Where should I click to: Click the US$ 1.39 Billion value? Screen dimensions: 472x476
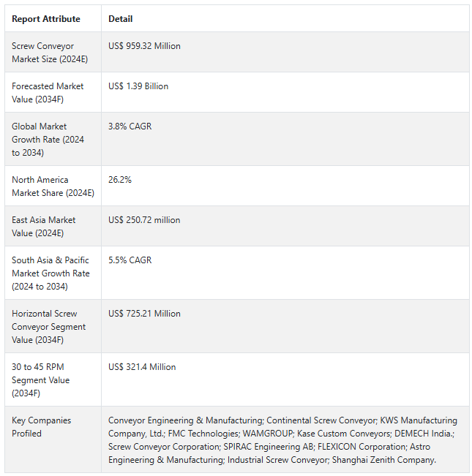(x=138, y=86)
